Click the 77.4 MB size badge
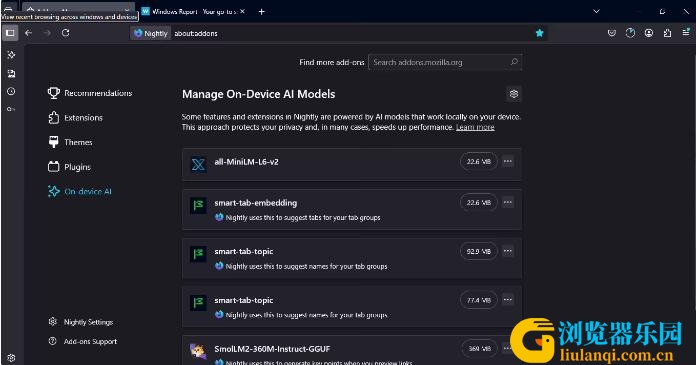 (x=478, y=300)
